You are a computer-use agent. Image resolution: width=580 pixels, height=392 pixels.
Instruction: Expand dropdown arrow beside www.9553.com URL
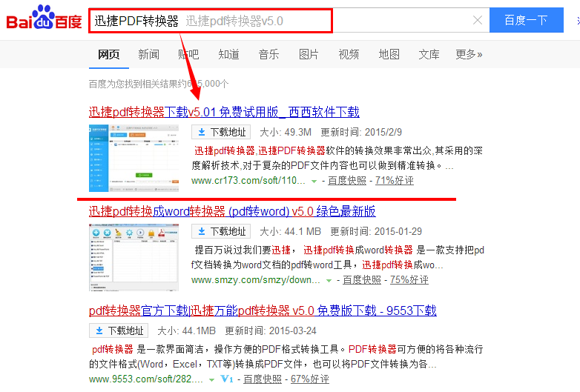click(x=211, y=380)
